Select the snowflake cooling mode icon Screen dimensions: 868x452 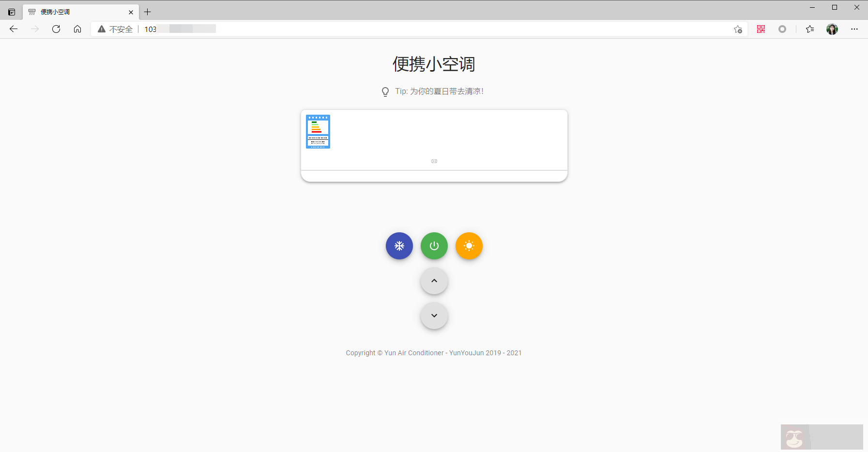click(x=399, y=246)
